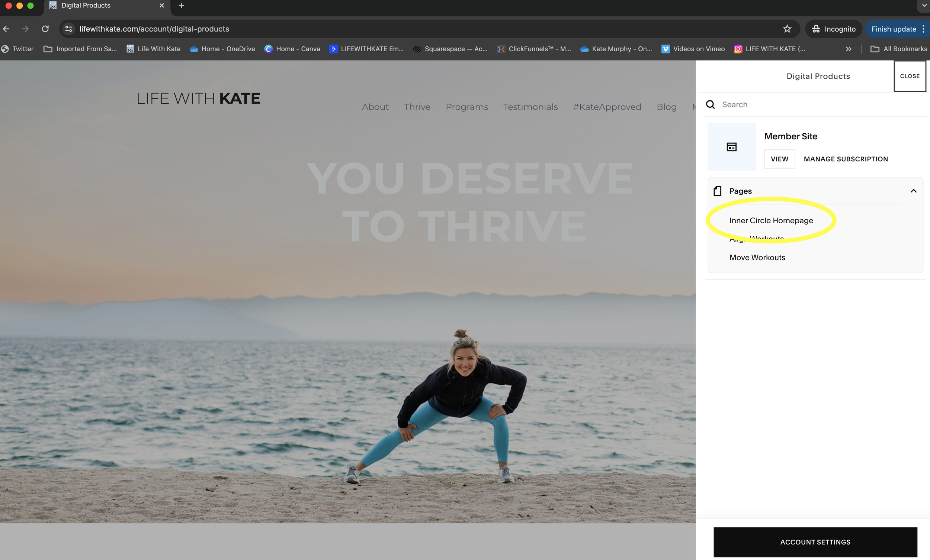Open the tab search dropdown arrow
930x560 pixels.
tap(924, 6)
